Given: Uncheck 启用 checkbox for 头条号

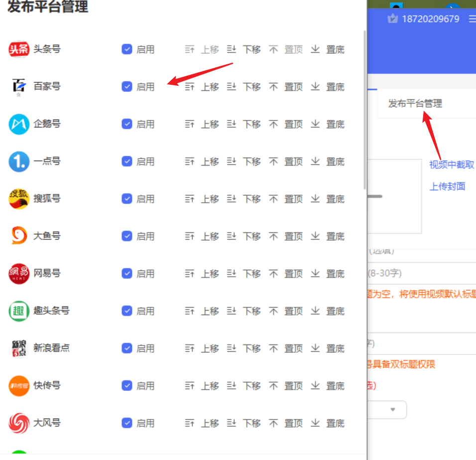Looking at the screenshot, I should 126,49.
